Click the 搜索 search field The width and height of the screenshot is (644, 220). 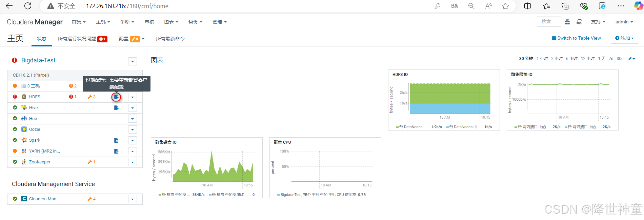[x=549, y=21]
